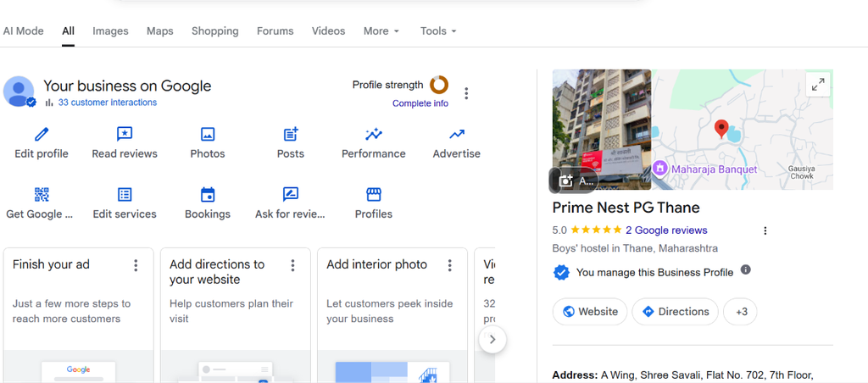Image resolution: width=868 pixels, height=383 pixels.
Task: Open options beside Google reviews
Action: click(x=765, y=230)
